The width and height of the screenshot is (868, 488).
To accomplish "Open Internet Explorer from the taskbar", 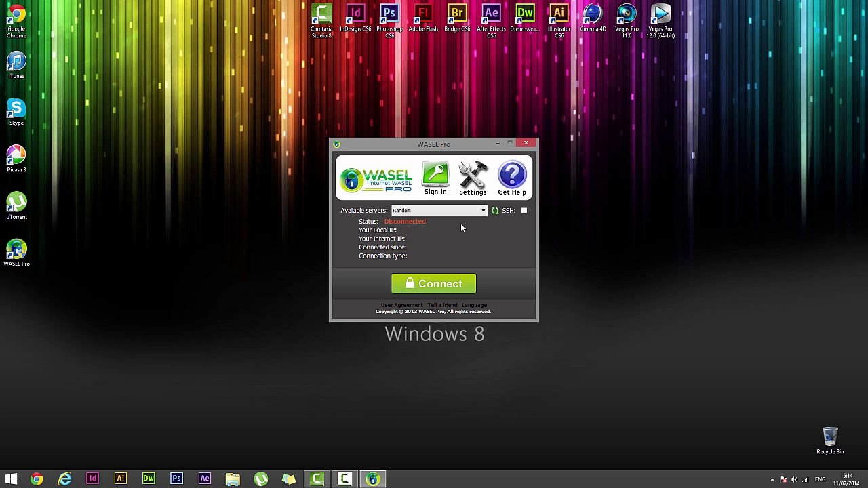I will pyautogui.click(x=64, y=479).
